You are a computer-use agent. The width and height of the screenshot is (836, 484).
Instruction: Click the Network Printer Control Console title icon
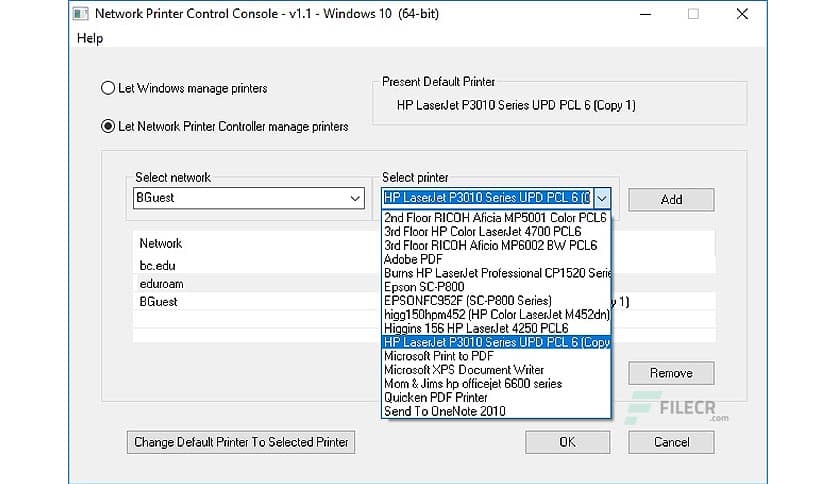[81, 14]
